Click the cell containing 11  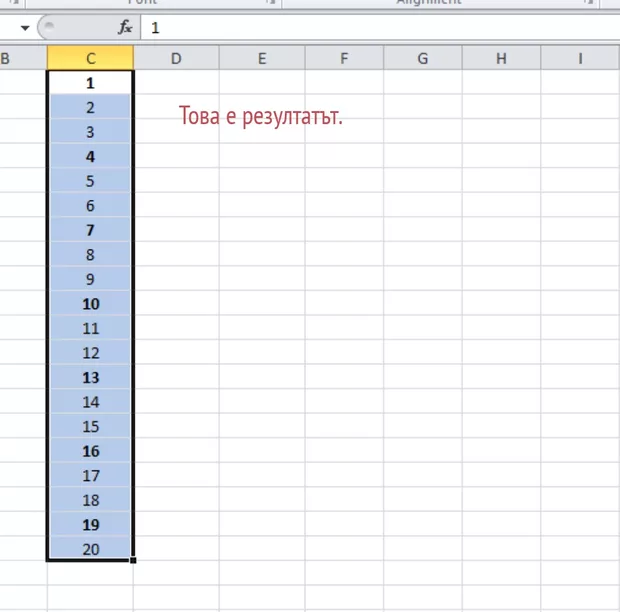point(90,328)
